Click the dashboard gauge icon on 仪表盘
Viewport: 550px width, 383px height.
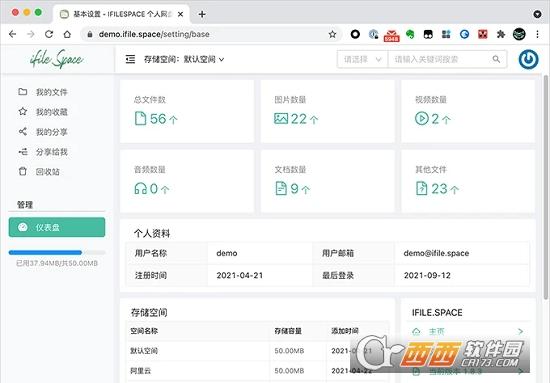[x=23, y=227]
